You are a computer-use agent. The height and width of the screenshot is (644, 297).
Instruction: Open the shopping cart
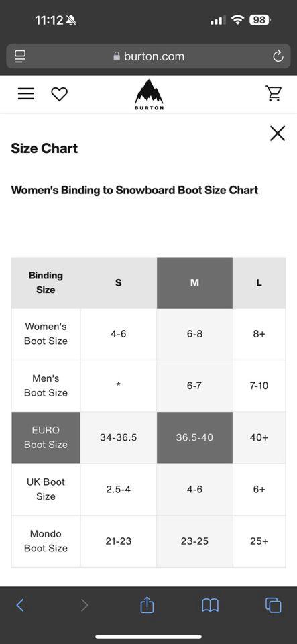click(274, 94)
